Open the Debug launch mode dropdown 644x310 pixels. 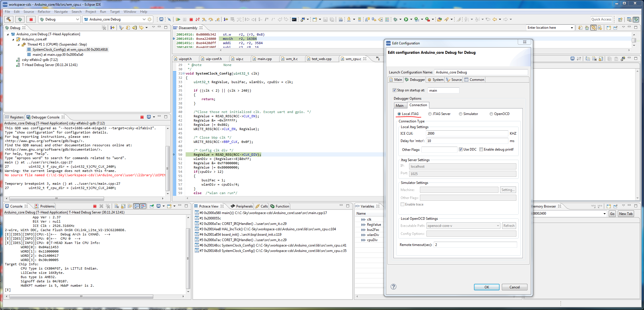[77, 19]
